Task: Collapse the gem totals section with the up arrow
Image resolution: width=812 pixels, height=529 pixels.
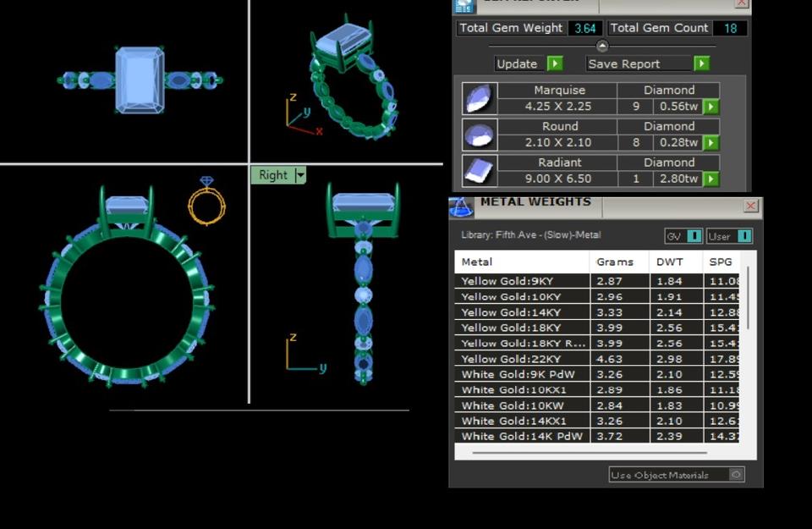Action: pos(601,46)
